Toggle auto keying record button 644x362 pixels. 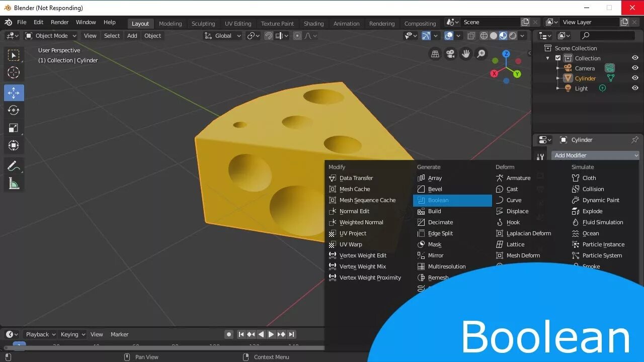point(229,334)
